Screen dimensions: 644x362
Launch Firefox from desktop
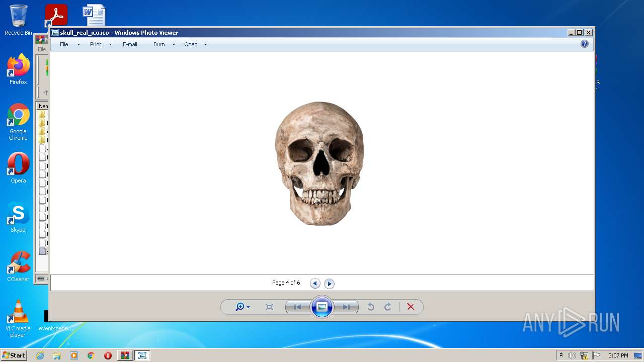click(x=18, y=69)
